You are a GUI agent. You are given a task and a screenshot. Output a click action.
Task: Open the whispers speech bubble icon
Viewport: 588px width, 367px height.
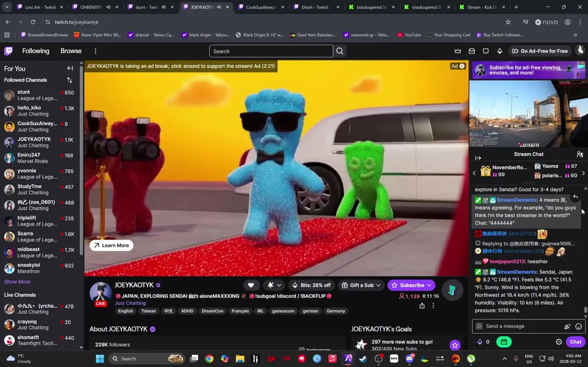[486, 51]
